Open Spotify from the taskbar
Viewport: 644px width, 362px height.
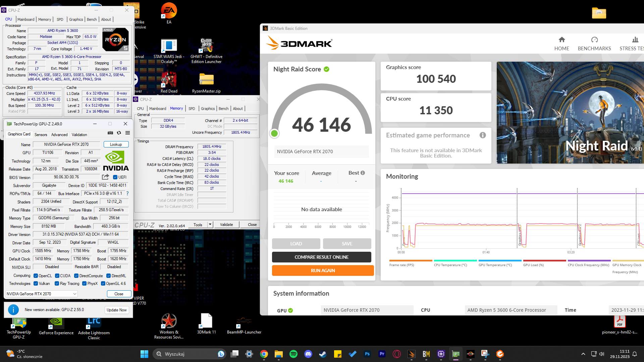[293, 354]
